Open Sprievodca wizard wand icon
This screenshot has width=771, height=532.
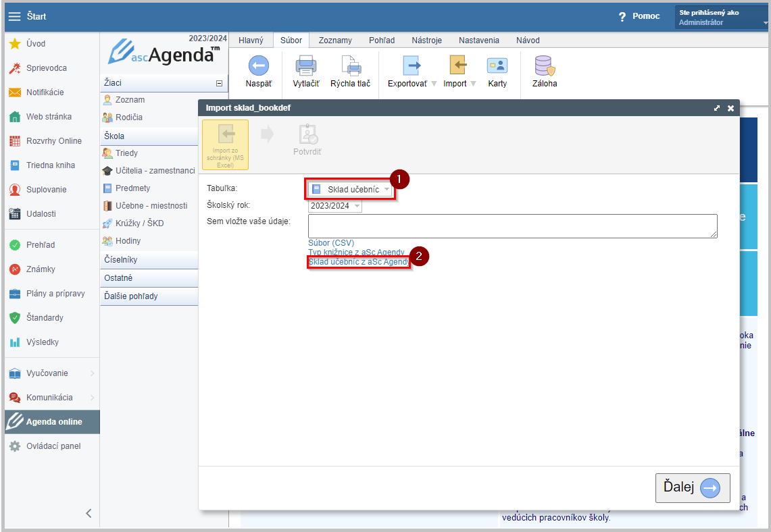[15, 68]
